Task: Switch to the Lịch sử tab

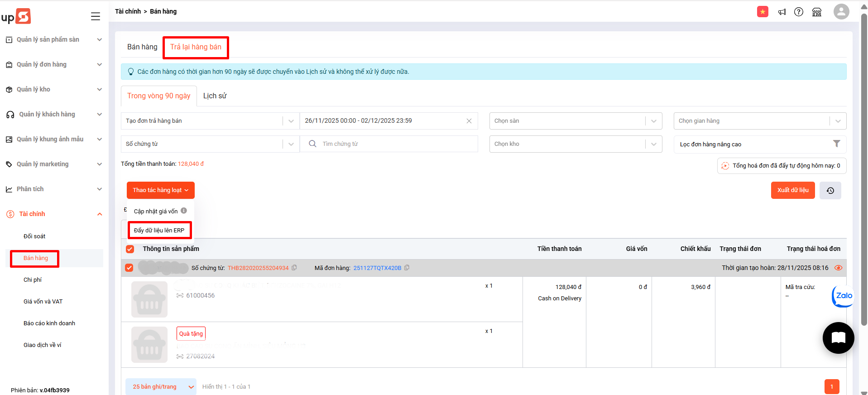Action: 215,96
